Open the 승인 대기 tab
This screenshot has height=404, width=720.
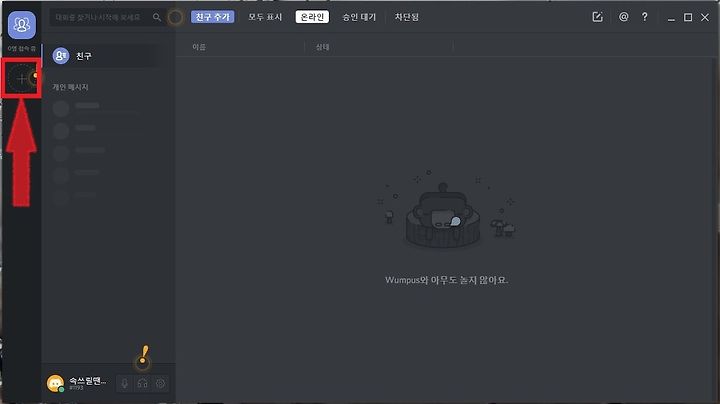pos(359,17)
